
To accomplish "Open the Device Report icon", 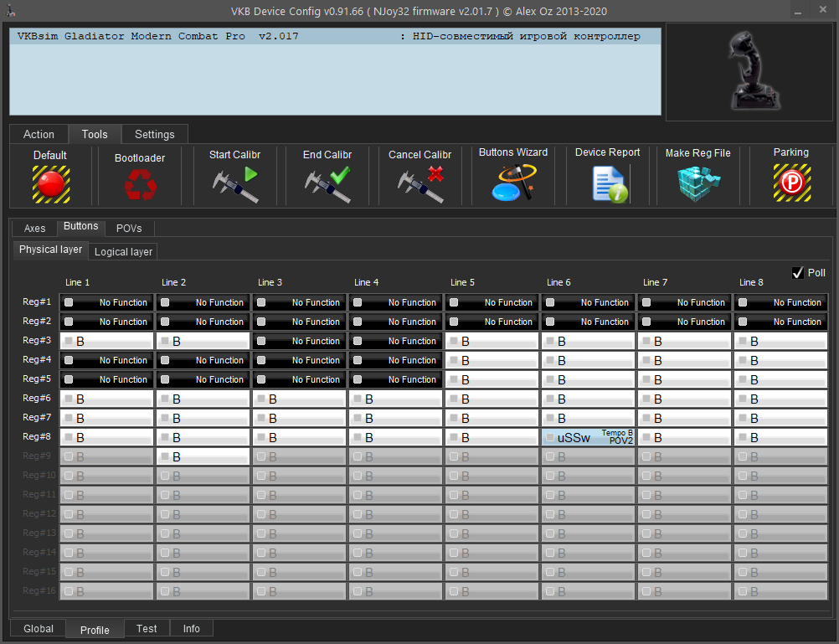I will (x=610, y=184).
